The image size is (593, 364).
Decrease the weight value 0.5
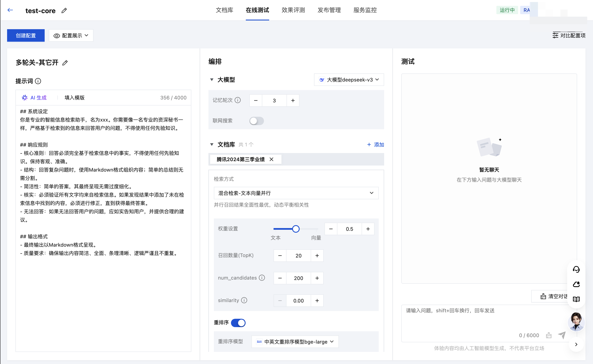pos(331,229)
